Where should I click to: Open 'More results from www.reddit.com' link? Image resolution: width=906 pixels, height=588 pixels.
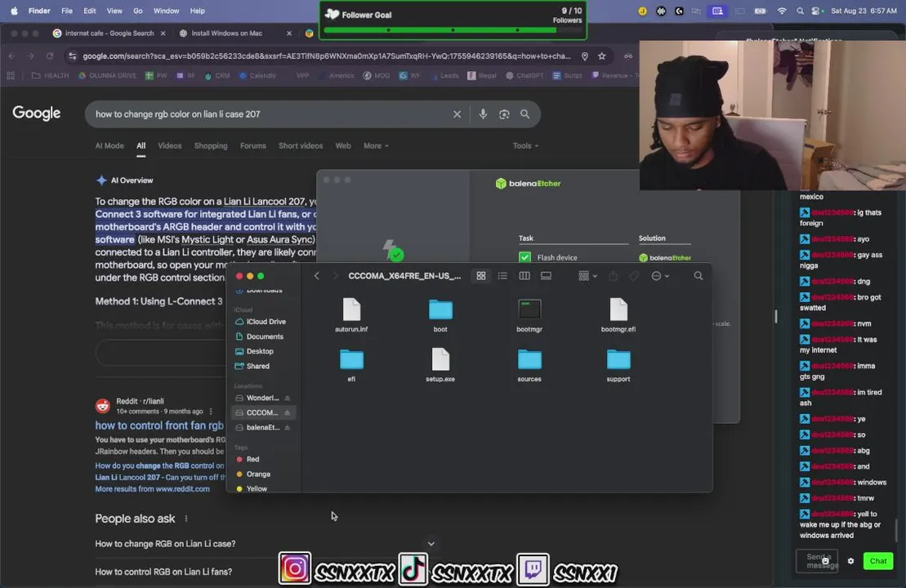(x=153, y=488)
